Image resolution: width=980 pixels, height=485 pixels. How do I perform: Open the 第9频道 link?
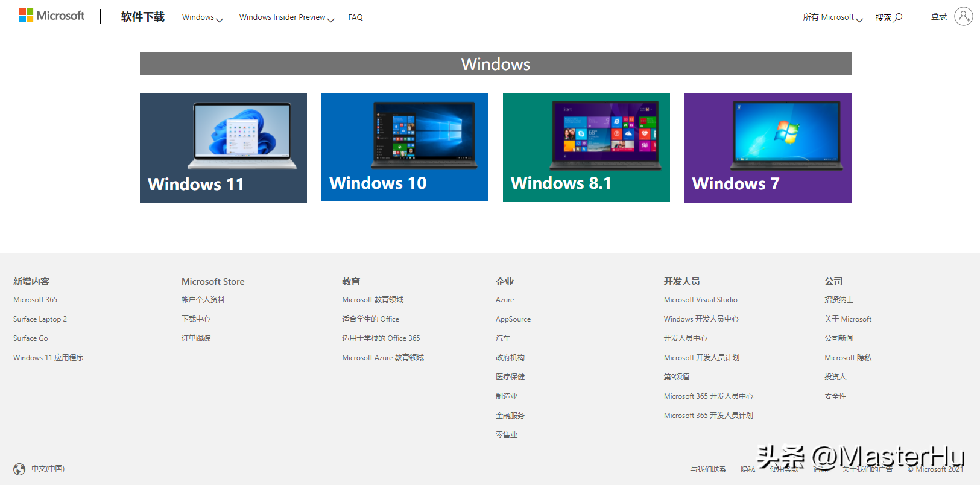pos(677,377)
